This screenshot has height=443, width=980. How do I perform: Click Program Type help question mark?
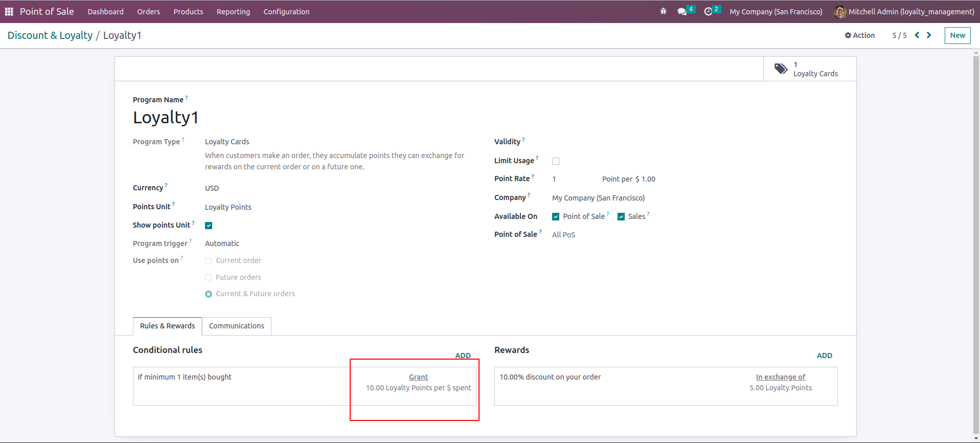[183, 139]
